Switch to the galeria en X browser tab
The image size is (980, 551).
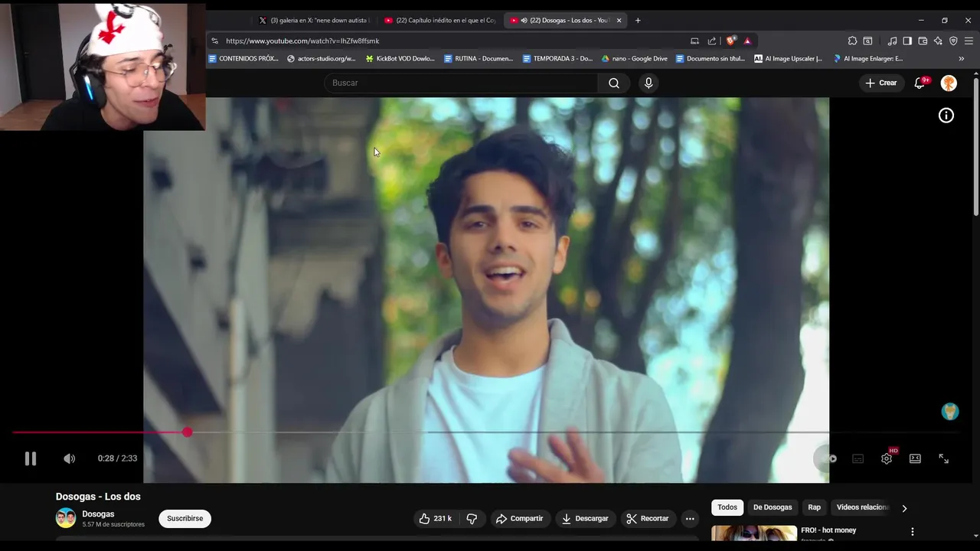[314, 21]
